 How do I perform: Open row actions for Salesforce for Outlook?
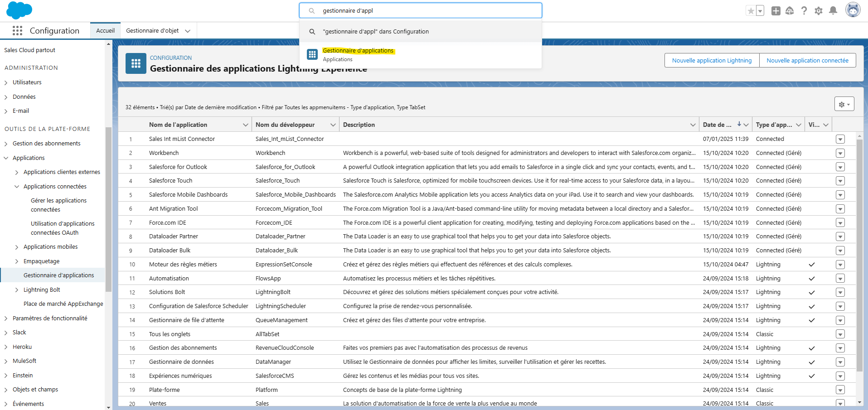(840, 167)
